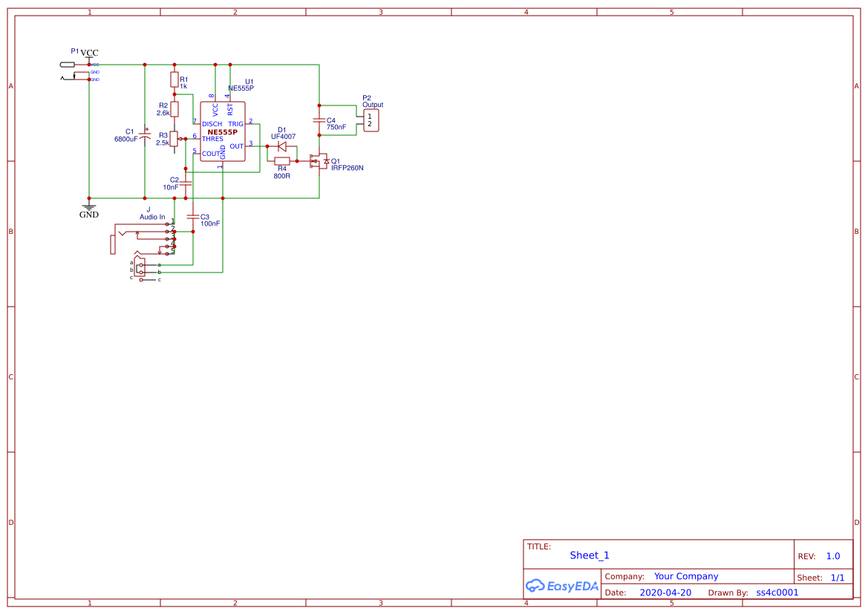Select the P2 Output connector
Screen dimensions: 868x614
(x=371, y=119)
